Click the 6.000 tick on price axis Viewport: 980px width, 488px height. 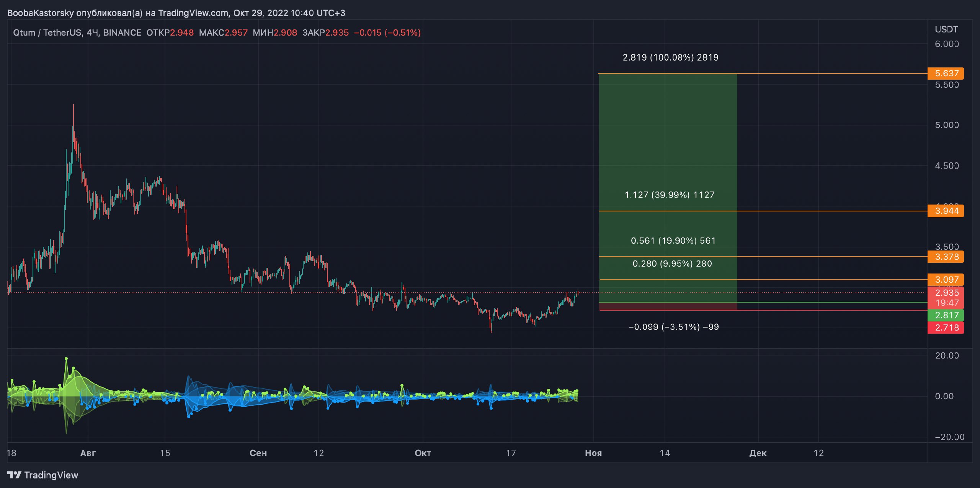(947, 44)
